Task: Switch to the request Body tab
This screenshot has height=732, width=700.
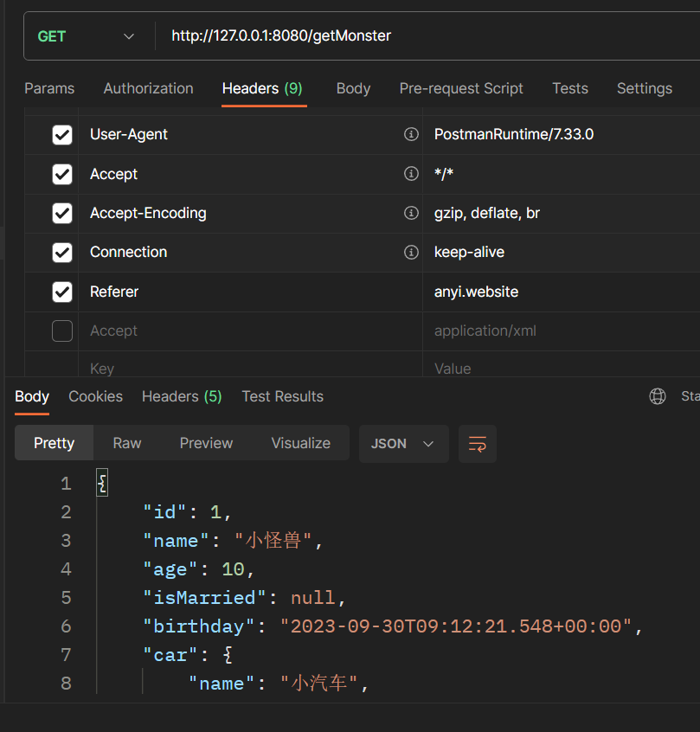Action: click(353, 88)
